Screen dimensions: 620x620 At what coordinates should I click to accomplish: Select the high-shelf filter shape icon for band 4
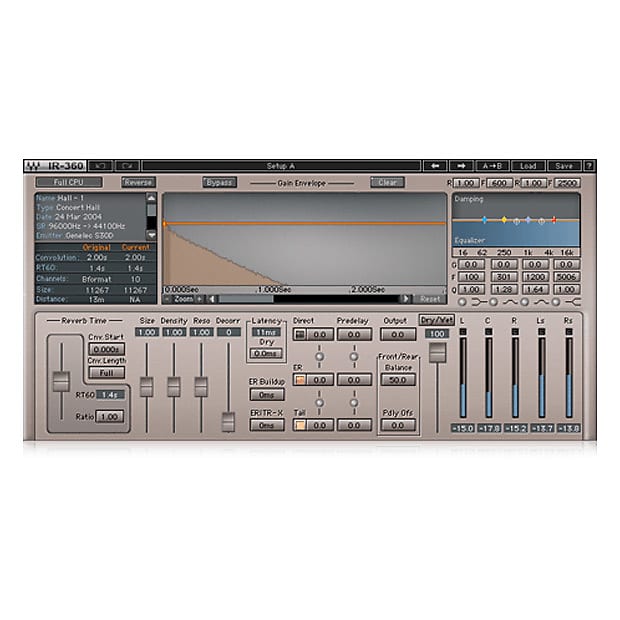(x=573, y=302)
